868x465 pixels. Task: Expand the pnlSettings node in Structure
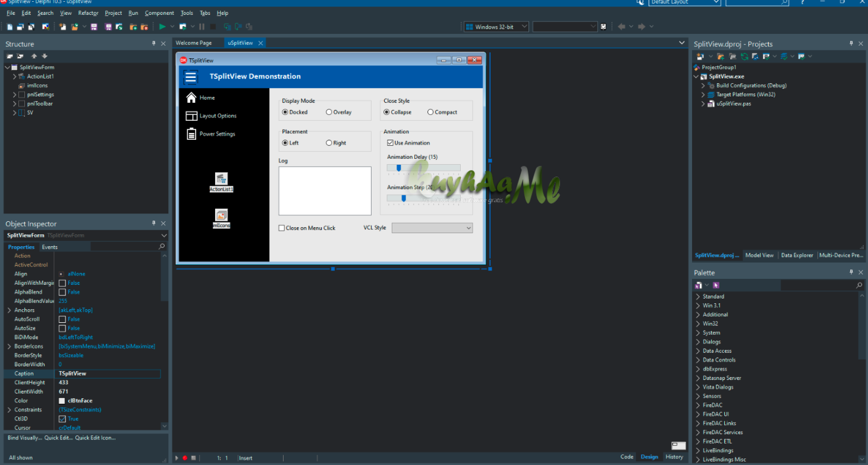pyautogui.click(x=15, y=95)
